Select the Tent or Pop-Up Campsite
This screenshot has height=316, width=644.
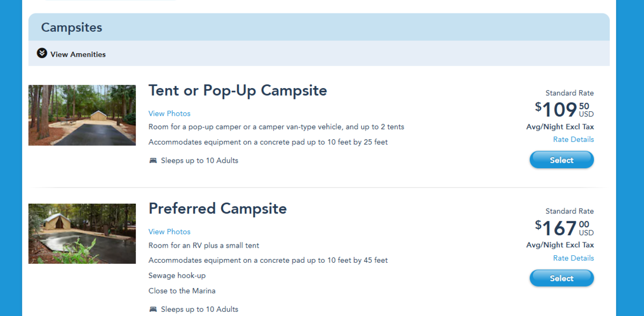(x=561, y=160)
